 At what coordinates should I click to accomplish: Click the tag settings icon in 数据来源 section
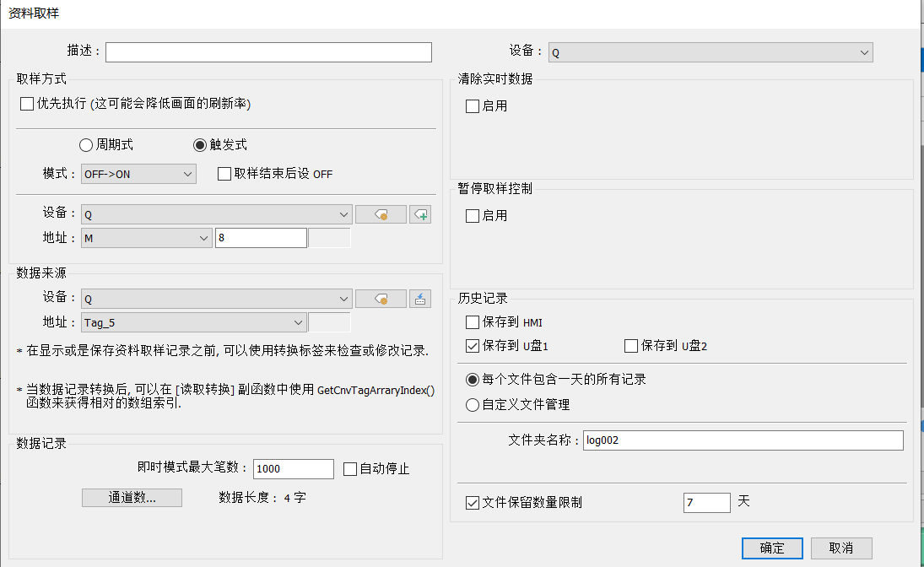(381, 298)
